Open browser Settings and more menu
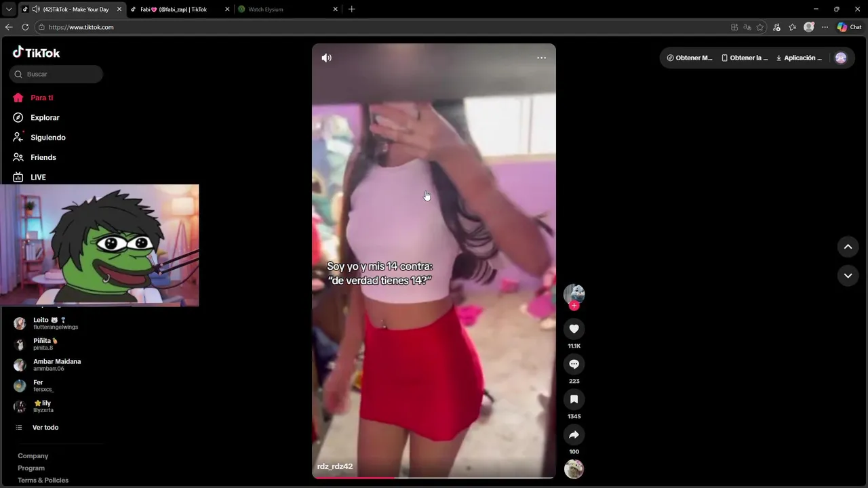Image resolution: width=868 pixels, height=488 pixels. click(x=825, y=27)
